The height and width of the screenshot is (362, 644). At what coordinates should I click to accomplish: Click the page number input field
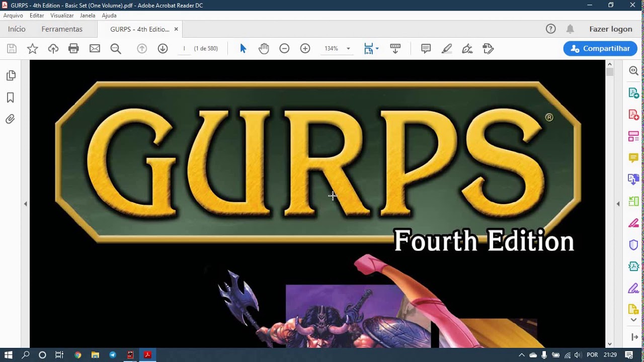(x=184, y=49)
